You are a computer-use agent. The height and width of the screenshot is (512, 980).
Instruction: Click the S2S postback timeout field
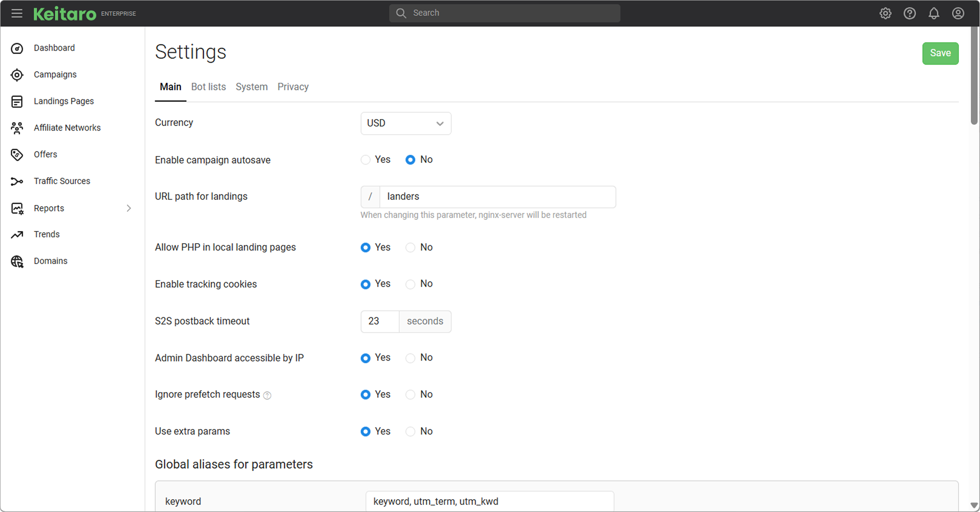(379, 322)
